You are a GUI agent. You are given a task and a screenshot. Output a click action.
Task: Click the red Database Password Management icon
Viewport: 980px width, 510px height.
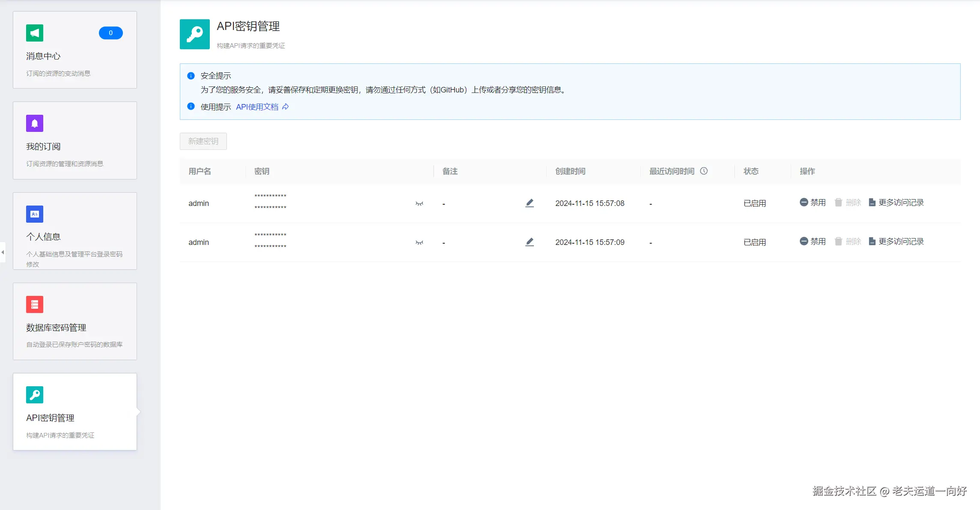(35, 304)
